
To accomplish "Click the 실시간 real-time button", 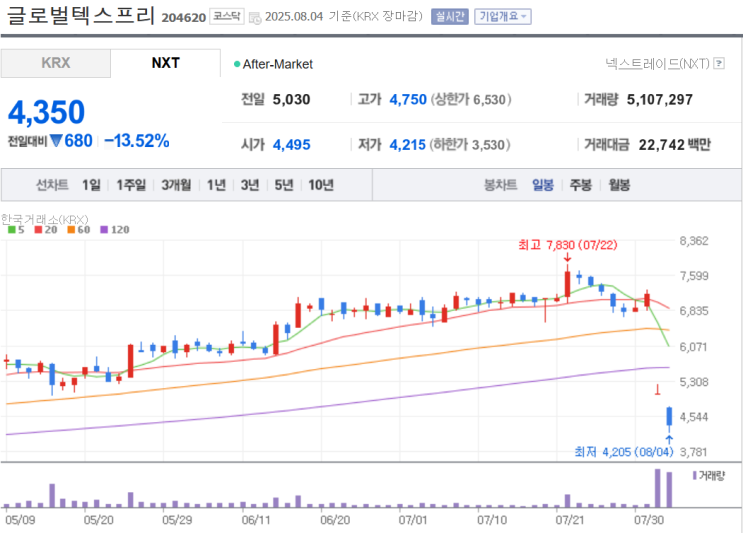I will tap(449, 17).
